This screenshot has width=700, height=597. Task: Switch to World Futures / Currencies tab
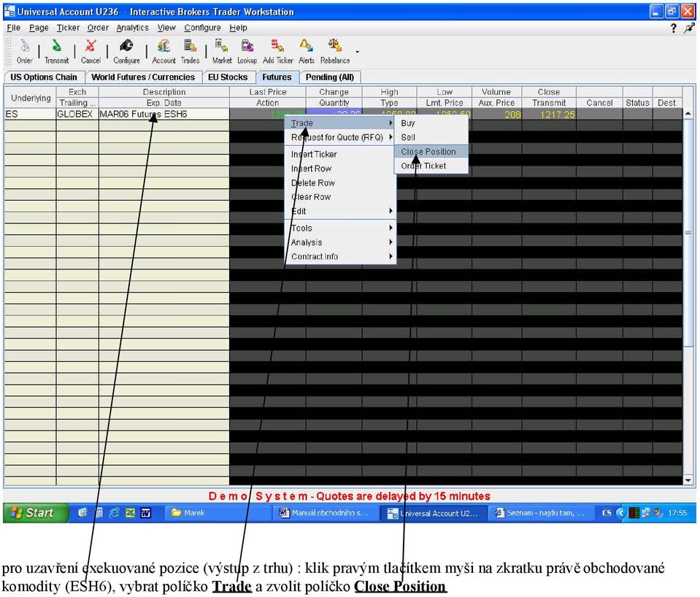tap(143, 77)
